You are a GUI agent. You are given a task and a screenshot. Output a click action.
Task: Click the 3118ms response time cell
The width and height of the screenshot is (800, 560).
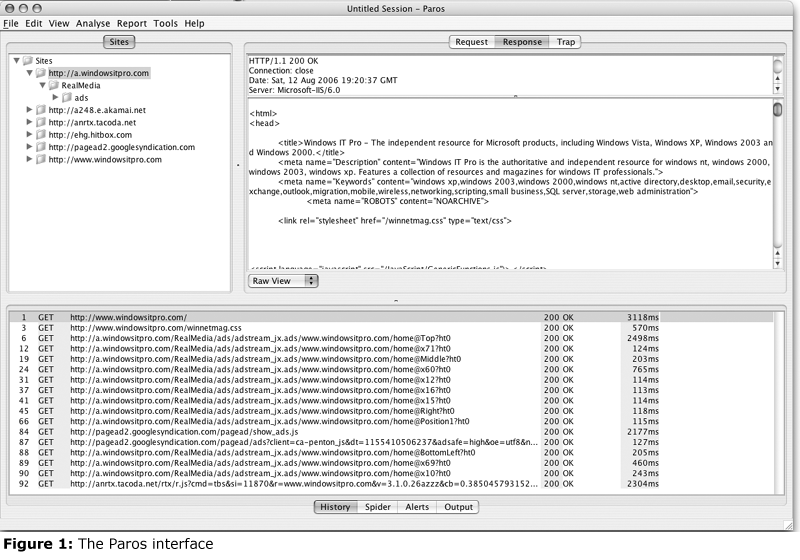pos(642,317)
